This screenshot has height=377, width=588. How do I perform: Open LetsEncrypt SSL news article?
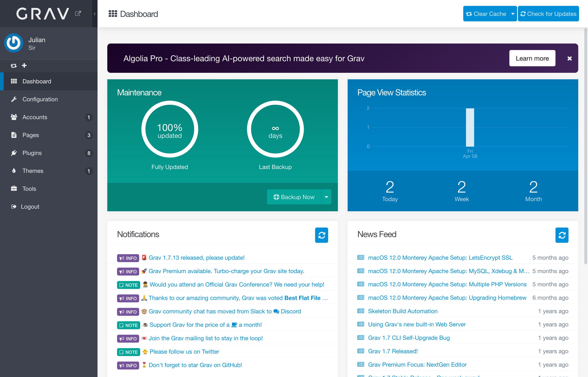click(x=440, y=257)
